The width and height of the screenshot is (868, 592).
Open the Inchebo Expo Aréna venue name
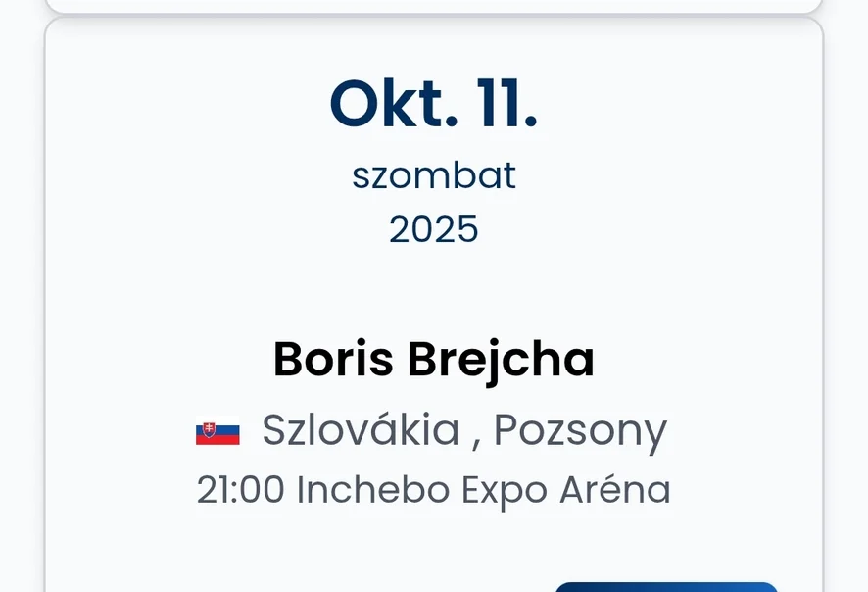(483, 490)
